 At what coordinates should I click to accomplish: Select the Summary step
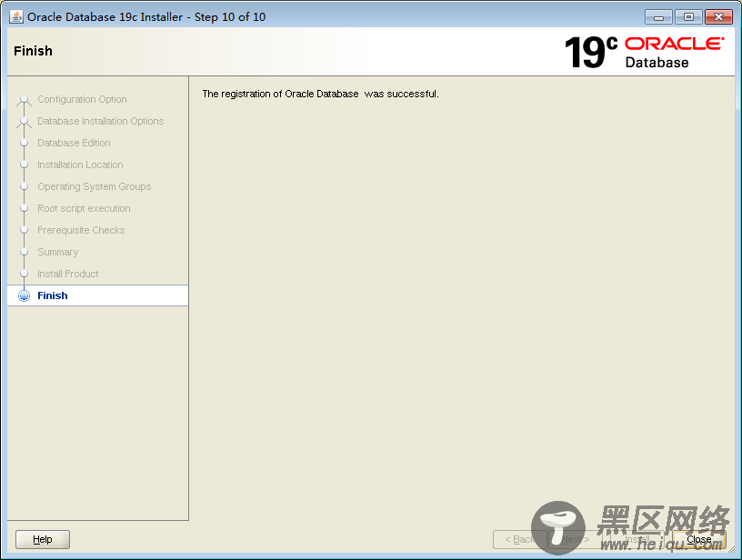(57, 252)
